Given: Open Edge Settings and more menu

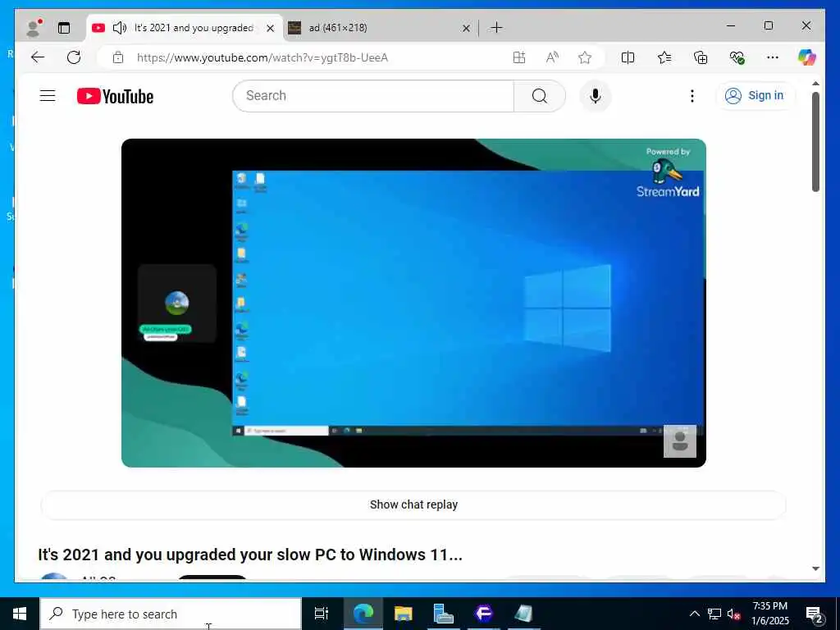Looking at the screenshot, I should [x=773, y=57].
